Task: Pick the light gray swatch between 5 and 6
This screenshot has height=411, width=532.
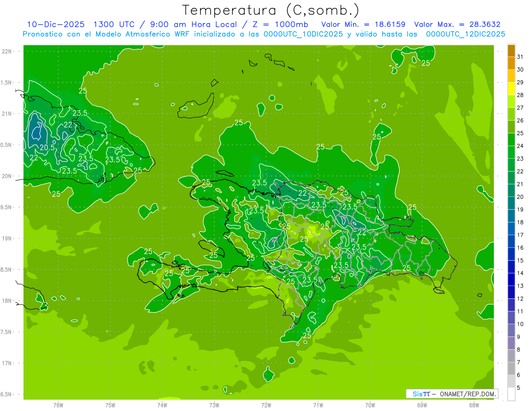Action: [511, 382]
